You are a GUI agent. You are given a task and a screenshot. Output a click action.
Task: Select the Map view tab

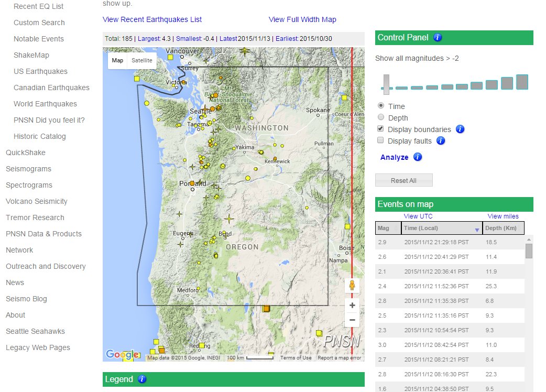[x=117, y=60]
